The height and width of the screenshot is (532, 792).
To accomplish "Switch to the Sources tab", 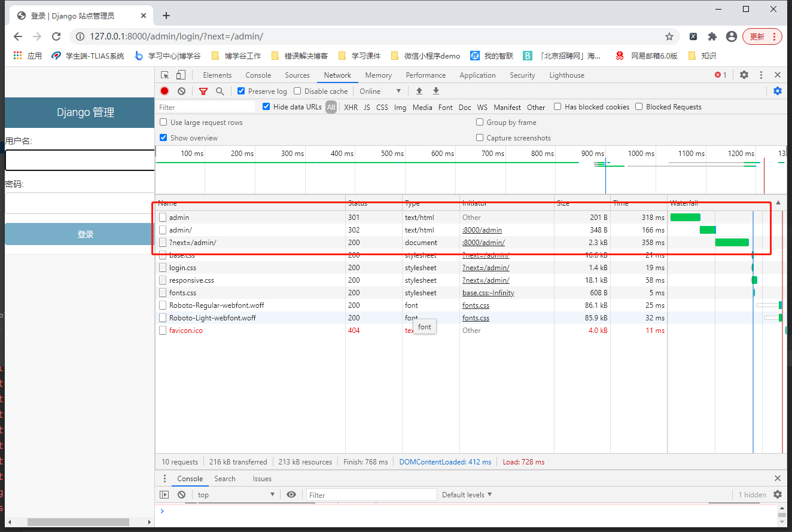I will (297, 75).
